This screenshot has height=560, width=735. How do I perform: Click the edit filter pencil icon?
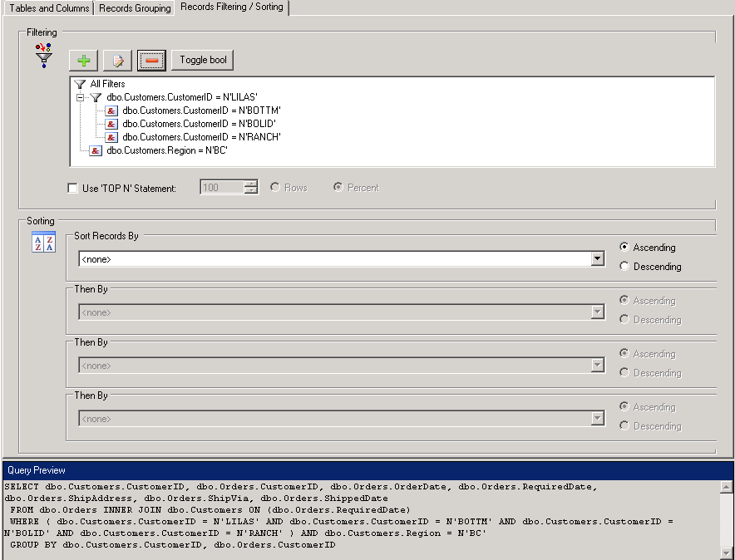[117, 61]
